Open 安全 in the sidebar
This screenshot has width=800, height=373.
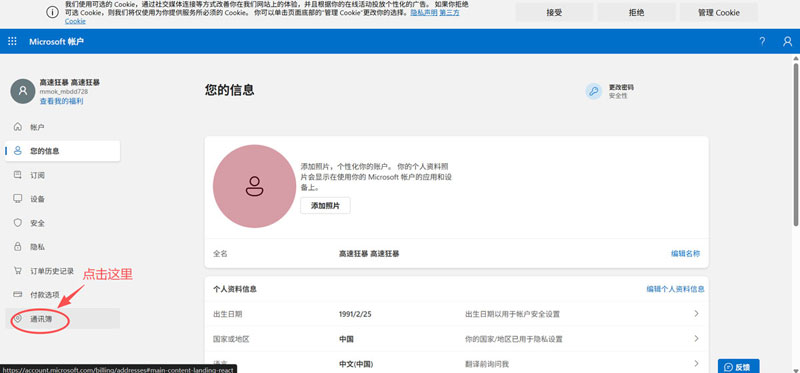[63, 223]
